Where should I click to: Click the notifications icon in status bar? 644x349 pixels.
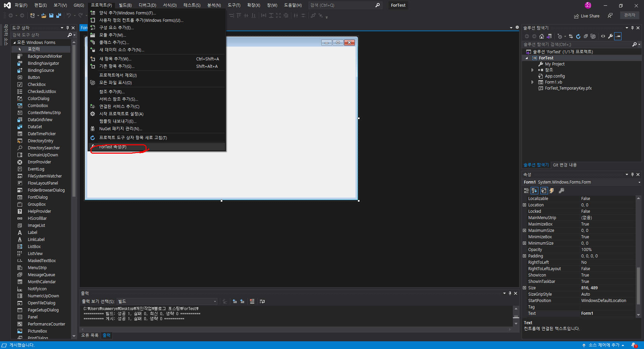pyautogui.click(x=634, y=345)
